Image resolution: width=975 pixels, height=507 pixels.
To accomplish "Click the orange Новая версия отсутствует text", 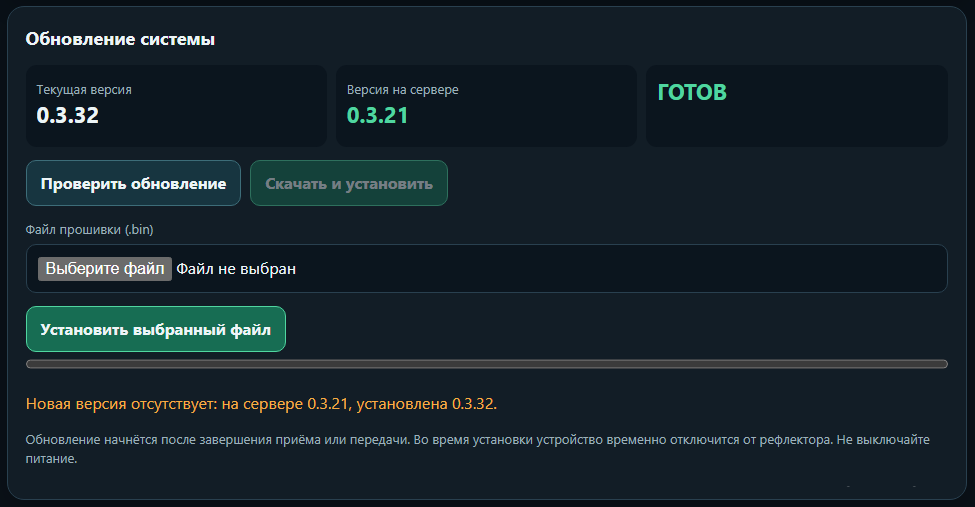I will pyautogui.click(x=121, y=404).
